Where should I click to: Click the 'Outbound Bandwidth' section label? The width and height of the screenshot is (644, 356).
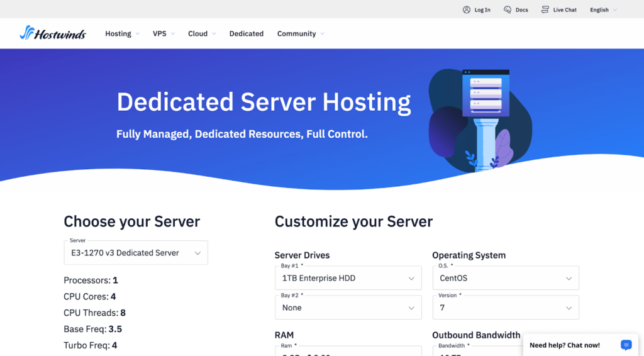pyautogui.click(x=476, y=335)
